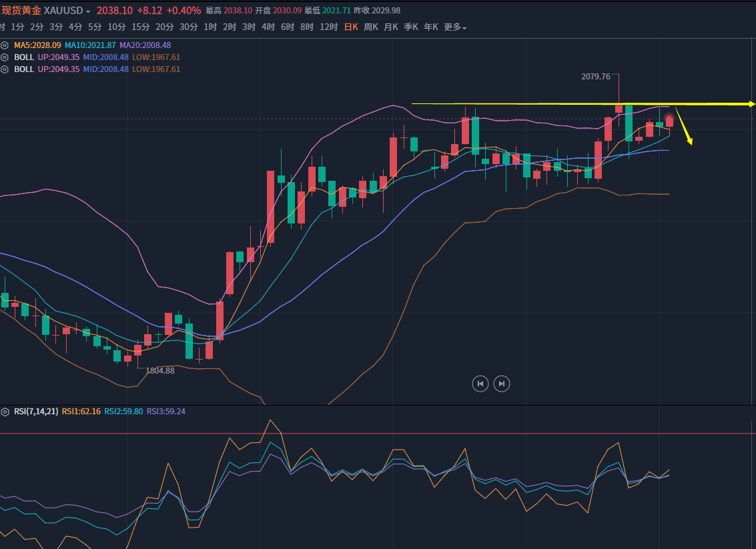Click the MA20:2008.48 legend label
756x549 pixels.
[145, 45]
